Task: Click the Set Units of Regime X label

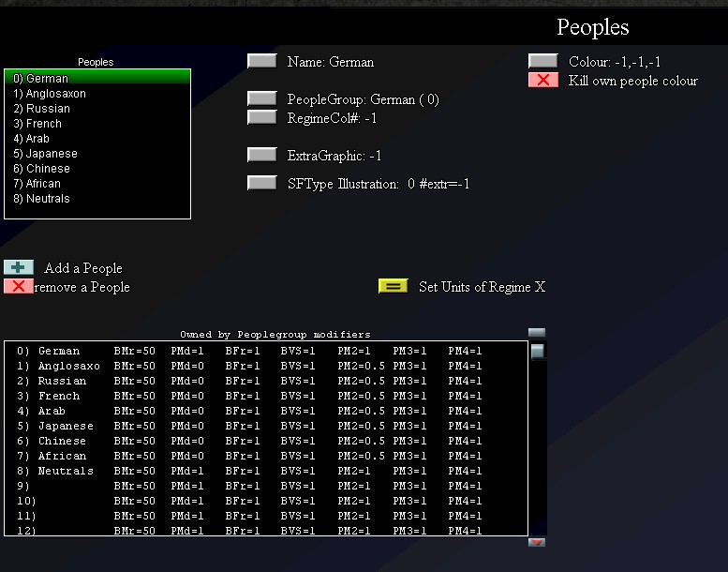Action: (x=482, y=287)
